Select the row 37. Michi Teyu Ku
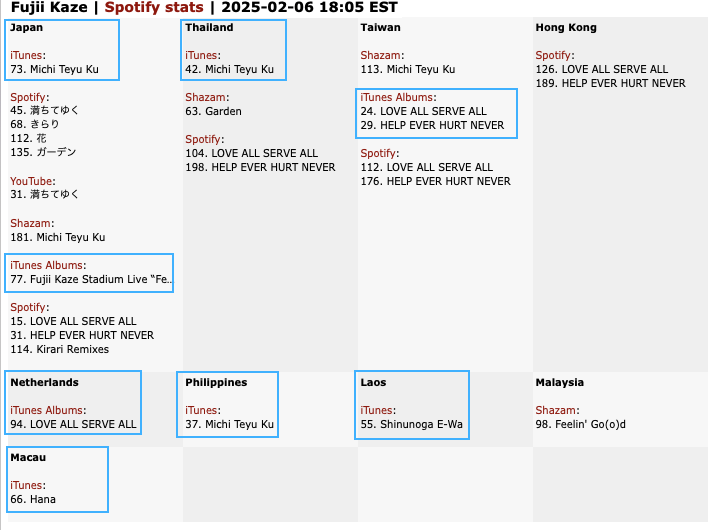The width and height of the screenshot is (709, 530). [230, 424]
